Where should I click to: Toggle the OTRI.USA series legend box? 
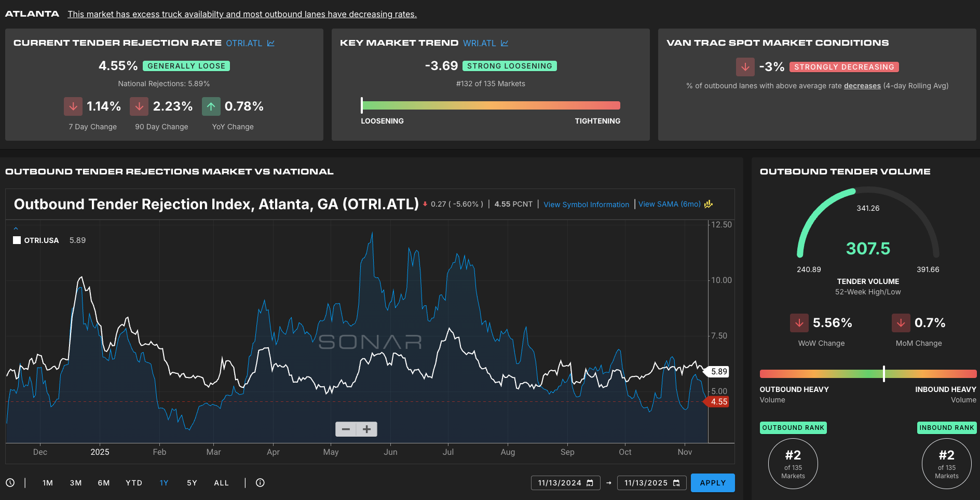tap(17, 240)
